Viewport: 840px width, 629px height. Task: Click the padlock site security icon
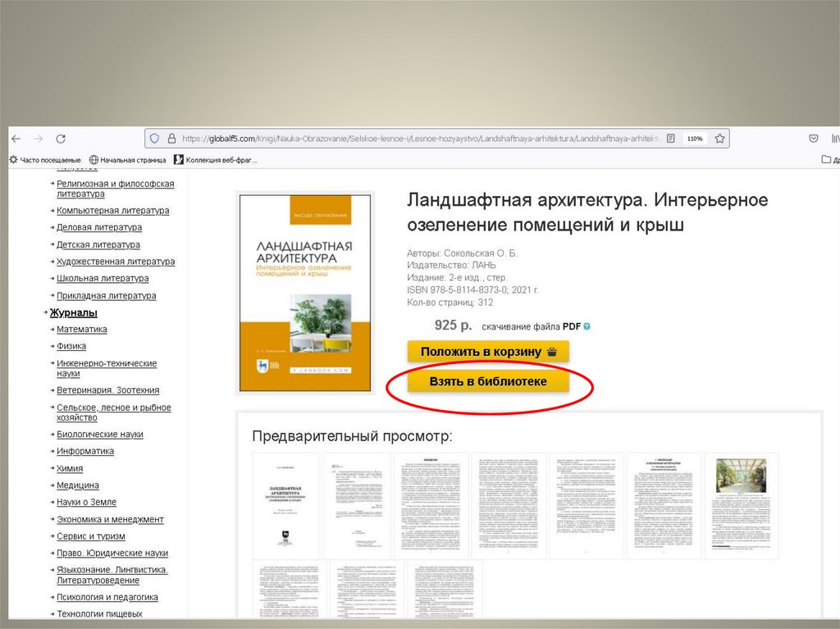coord(171,139)
